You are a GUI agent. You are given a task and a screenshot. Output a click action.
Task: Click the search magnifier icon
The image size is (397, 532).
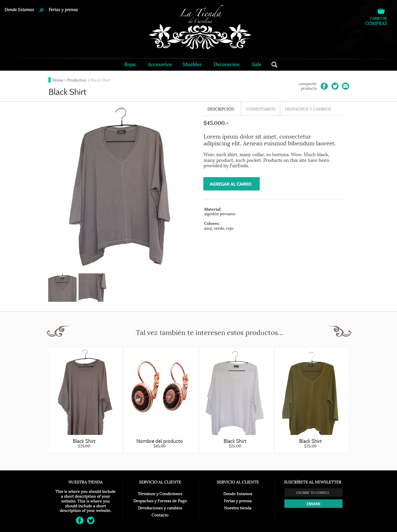[x=274, y=64]
